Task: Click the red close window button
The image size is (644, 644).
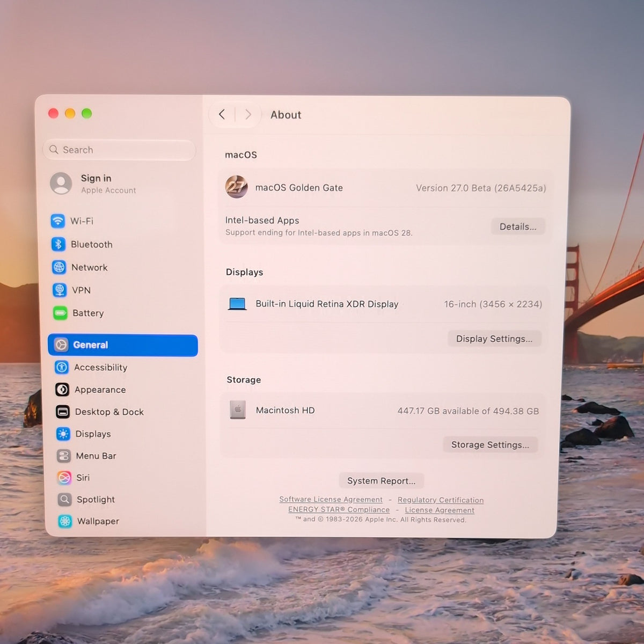Action: pyautogui.click(x=53, y=113)
